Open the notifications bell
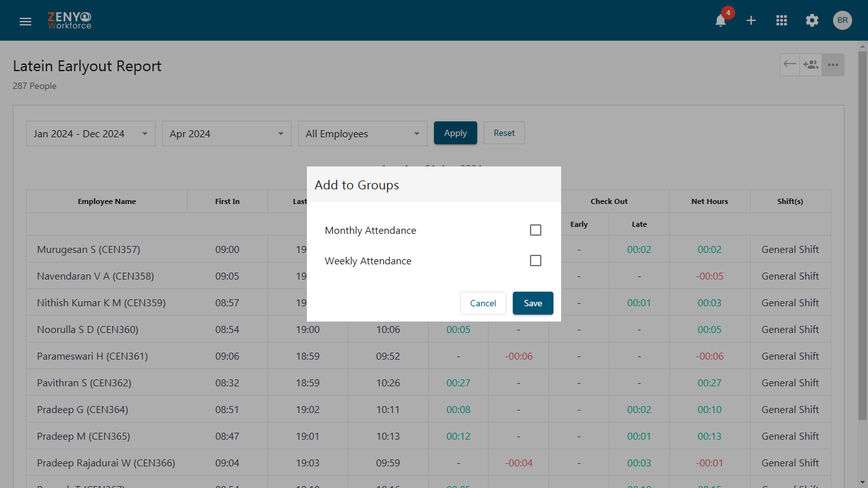Viewport: 868px width, 488px height. (x=721, y=20)
